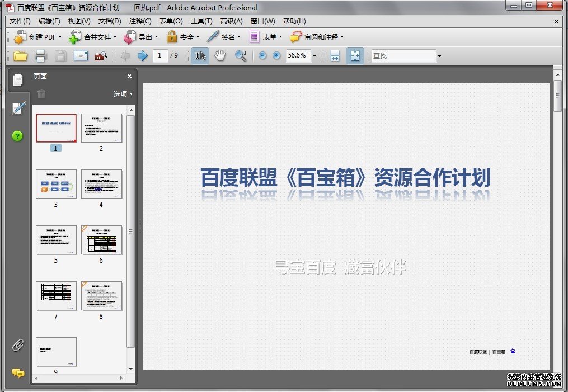Open the Signatures panel icon
This screenshot has height=392, width=568.
click(18, 108)
